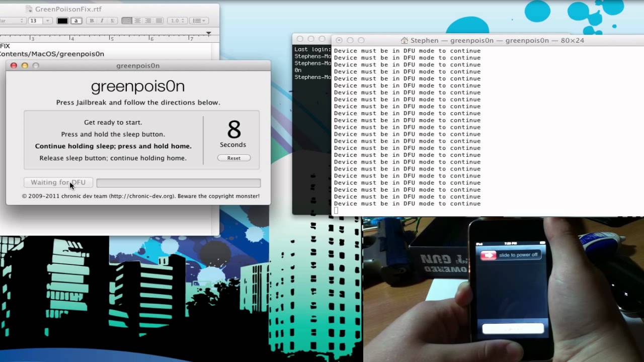
Task: Center align text in TextEdit
Action: [x=137, y=21]
